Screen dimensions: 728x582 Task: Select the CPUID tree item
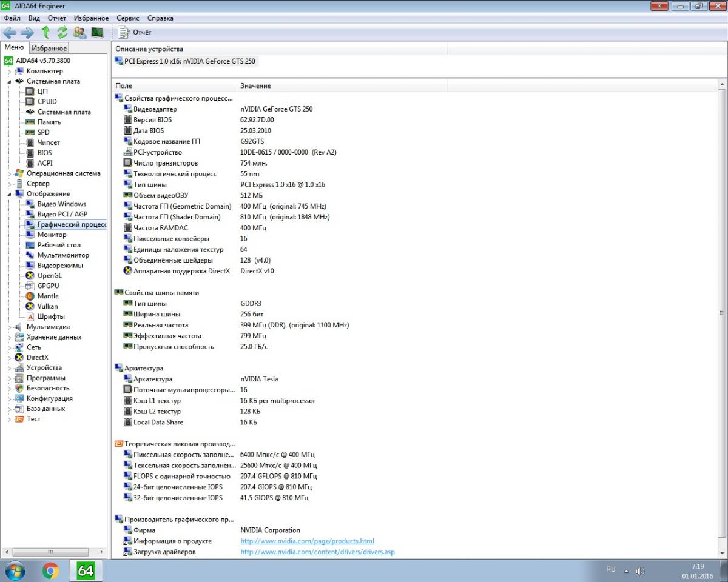coord(47,101)
